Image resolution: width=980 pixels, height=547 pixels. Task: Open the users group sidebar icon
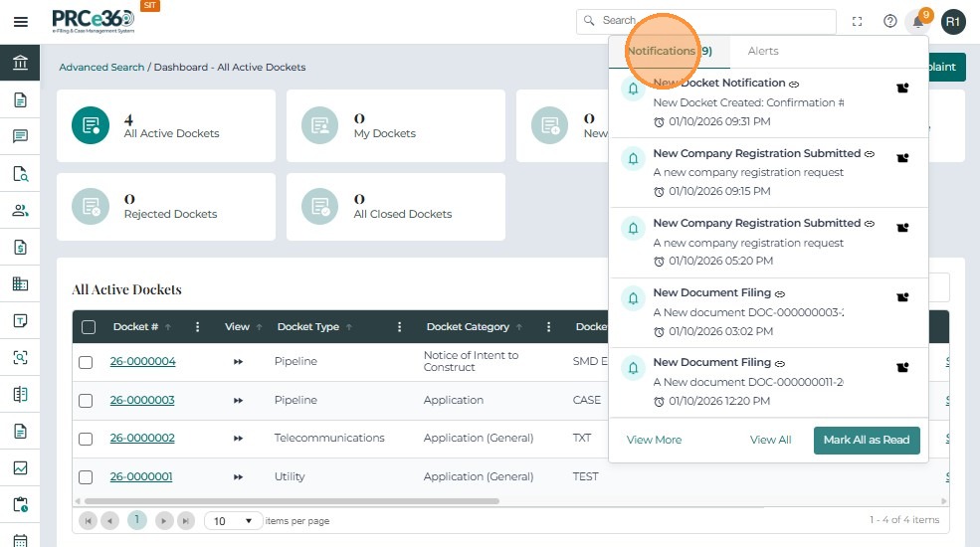(20, 211)
